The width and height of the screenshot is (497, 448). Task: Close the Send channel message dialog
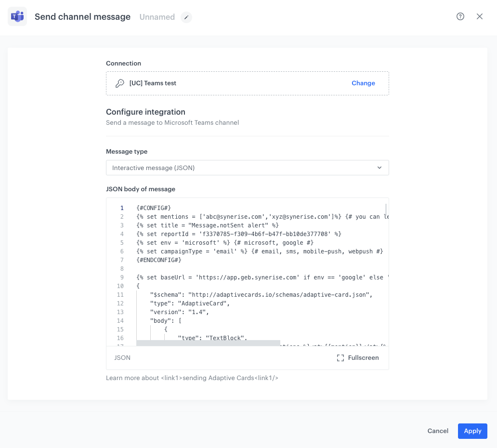point(480,16)
